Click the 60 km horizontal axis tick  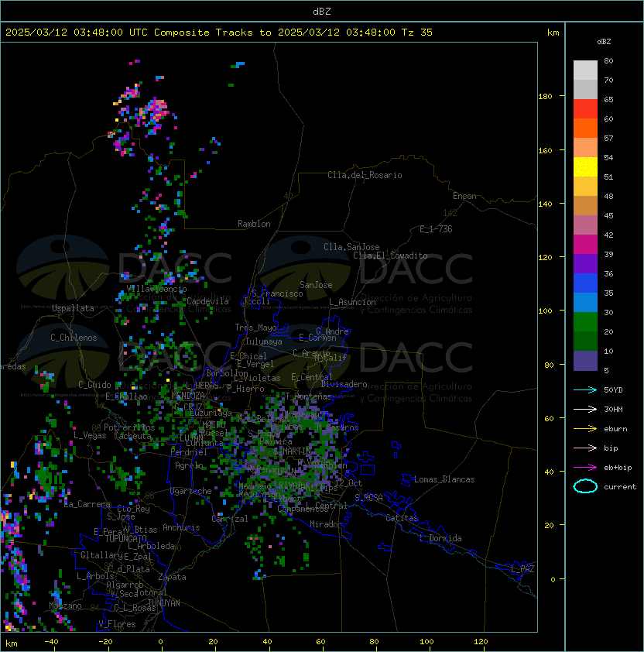[x=320, y=642]
